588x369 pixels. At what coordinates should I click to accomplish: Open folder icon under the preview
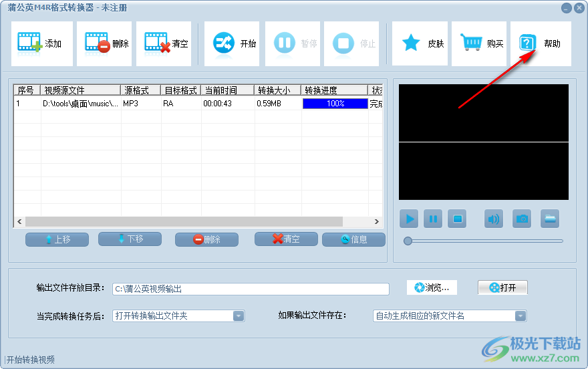tap(550, 219)
